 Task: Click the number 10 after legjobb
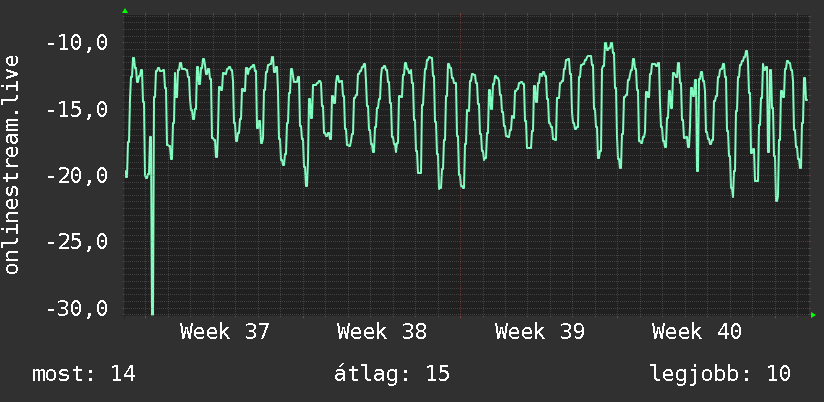coord(778,374)
